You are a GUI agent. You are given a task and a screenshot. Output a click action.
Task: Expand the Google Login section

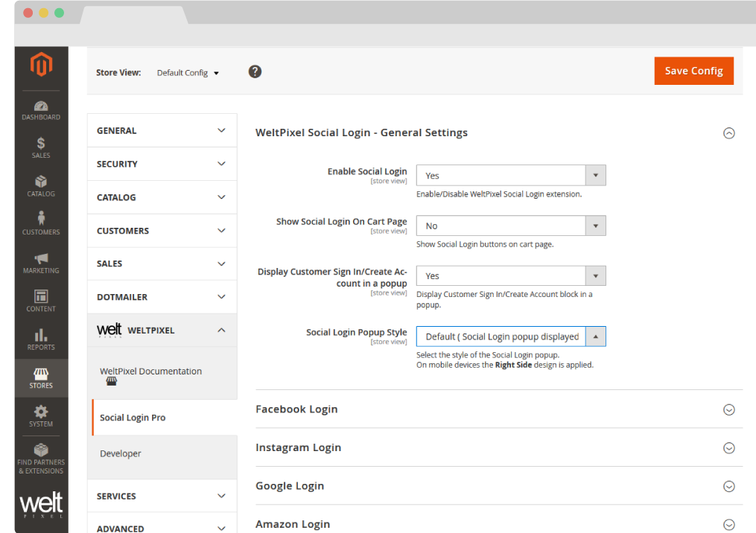click(729, 486)
